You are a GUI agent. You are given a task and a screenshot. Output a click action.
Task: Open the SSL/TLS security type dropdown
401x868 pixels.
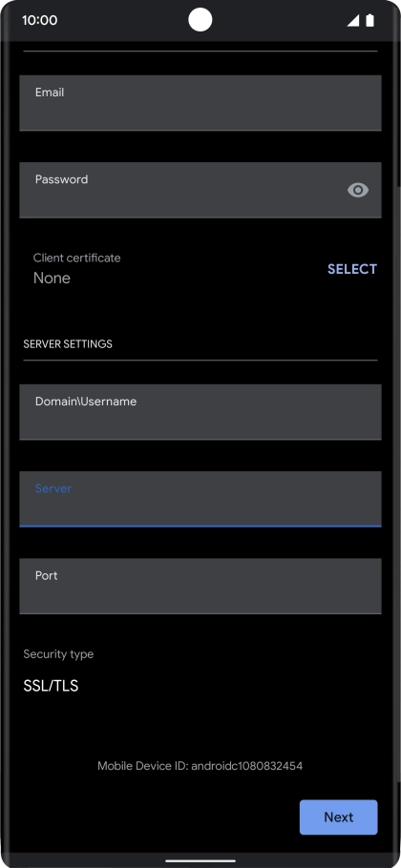tap(51, 686)
